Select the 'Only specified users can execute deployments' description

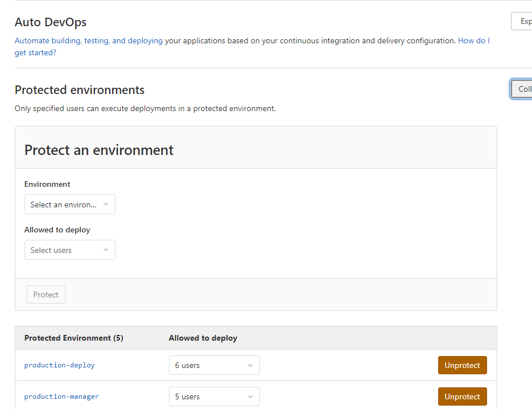point(145,108)
